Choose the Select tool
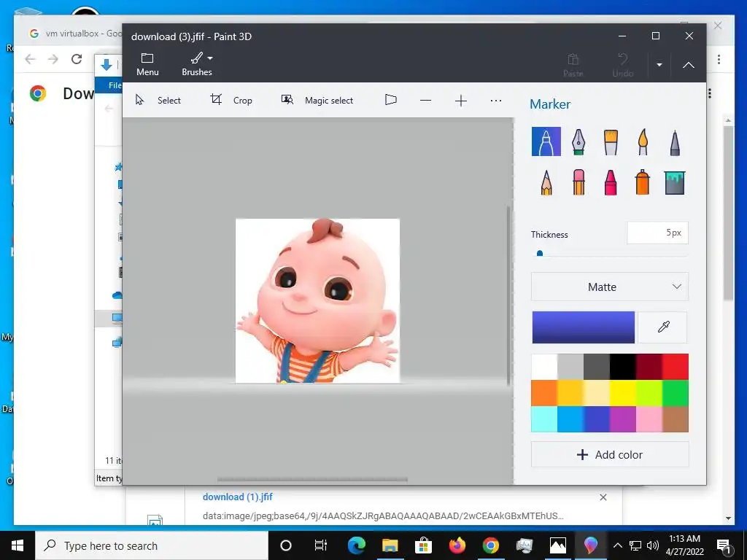Image resolution: width=747 pixels, height=560 pixels. pyautogui.click(x=158, y=100)
